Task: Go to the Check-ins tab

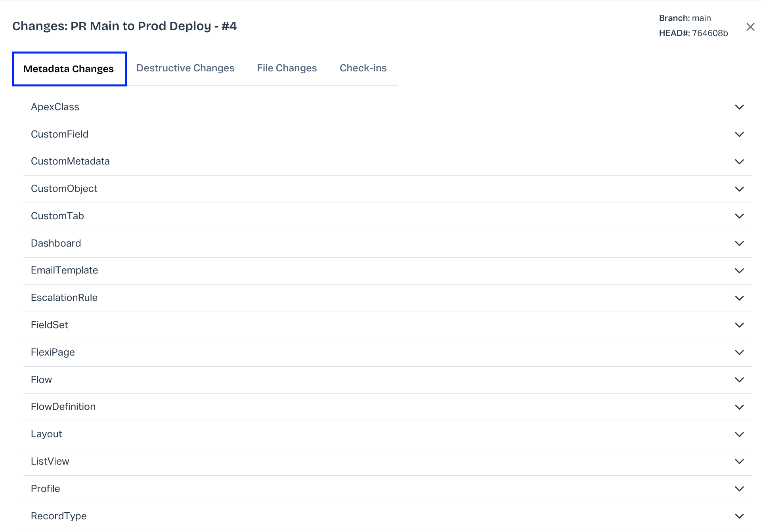Action: pyautogui.click(x=363, y=68)
